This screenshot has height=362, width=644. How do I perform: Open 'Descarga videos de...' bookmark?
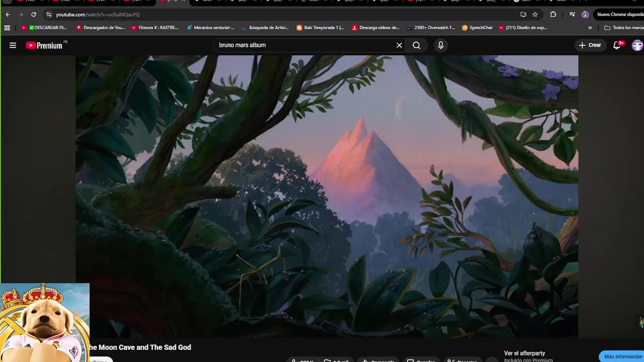point(375,28)
